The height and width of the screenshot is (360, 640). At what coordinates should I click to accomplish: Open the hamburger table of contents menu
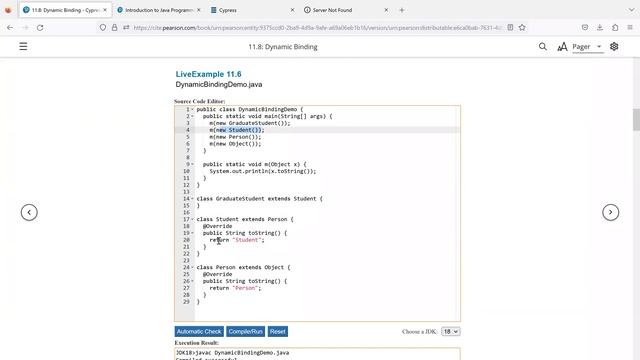23,47
